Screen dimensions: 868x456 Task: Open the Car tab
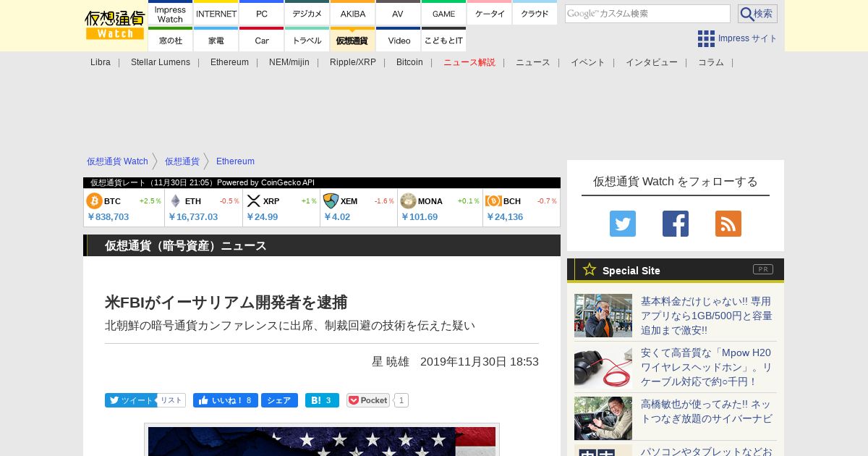(x=261, y=40)
